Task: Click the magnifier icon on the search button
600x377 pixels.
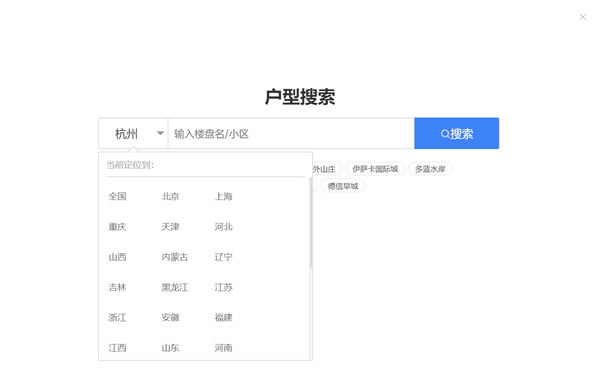Action: tap(445, 134)
